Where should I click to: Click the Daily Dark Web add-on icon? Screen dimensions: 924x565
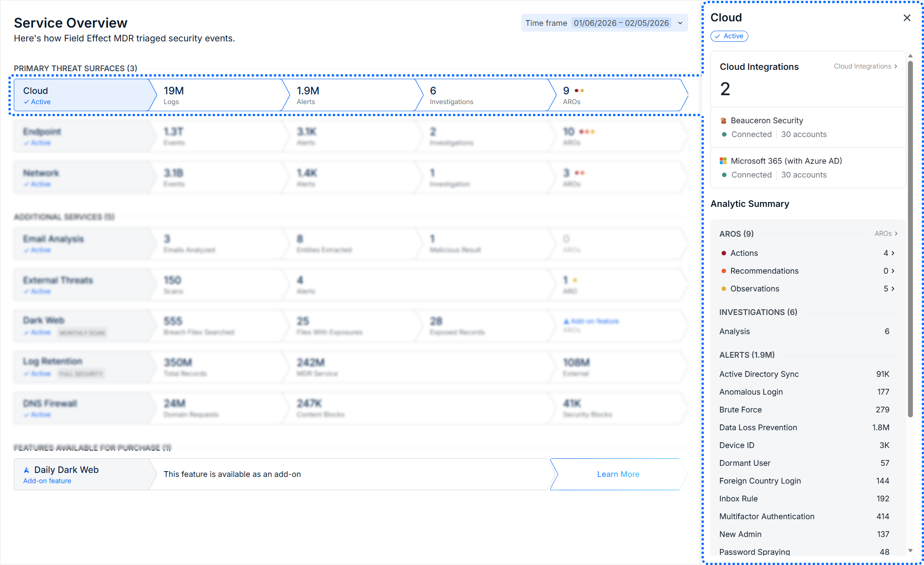pos(27,470)
